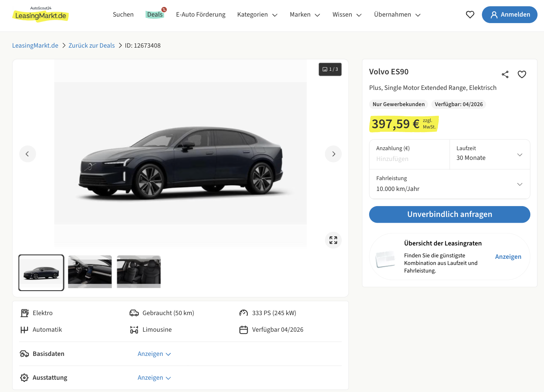Go to previous image with left arrow

point(27,154)
